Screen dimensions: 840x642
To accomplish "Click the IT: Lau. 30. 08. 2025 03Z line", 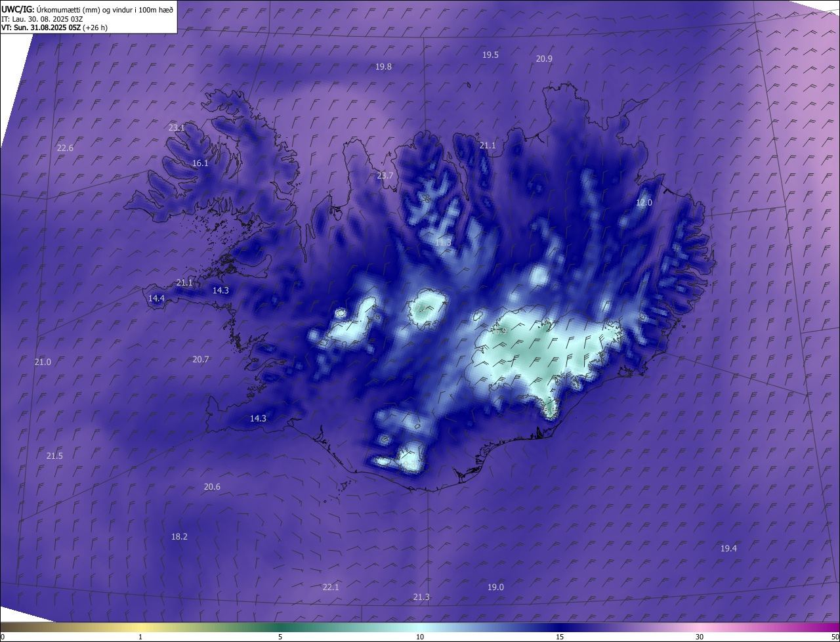I will 42,19.
